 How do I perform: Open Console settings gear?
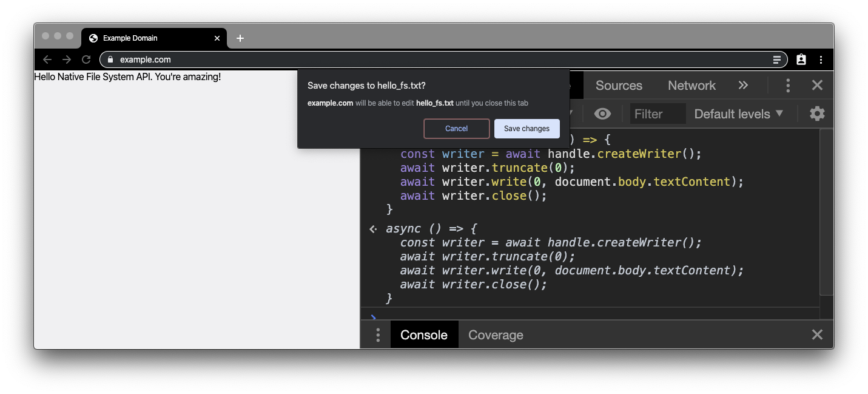817,114
